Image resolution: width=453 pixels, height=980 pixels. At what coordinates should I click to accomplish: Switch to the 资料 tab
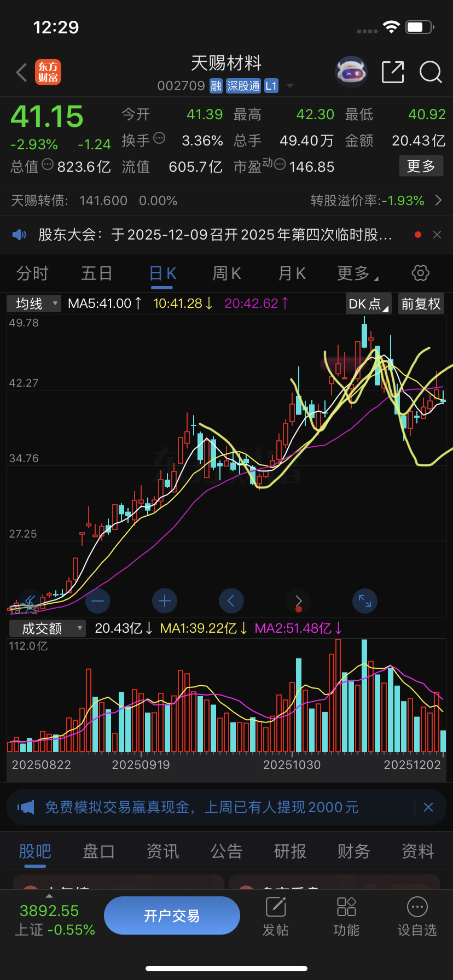point(417,851)
